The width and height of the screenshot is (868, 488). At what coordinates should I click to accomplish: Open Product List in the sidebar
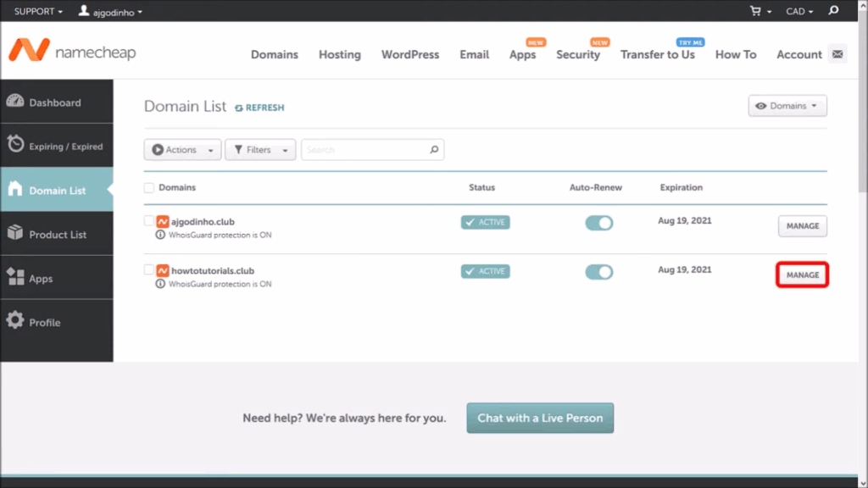[56, 235]
